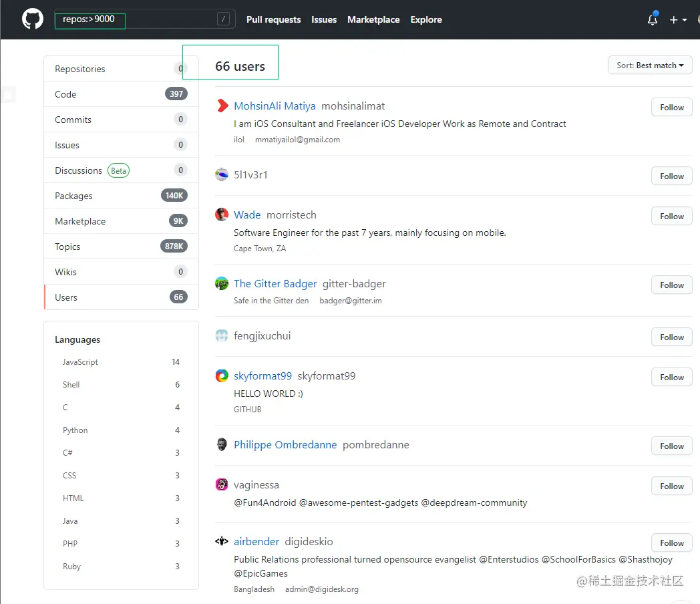
Task: Open Issues in the top navigation bar
Action: click(324, 19)
